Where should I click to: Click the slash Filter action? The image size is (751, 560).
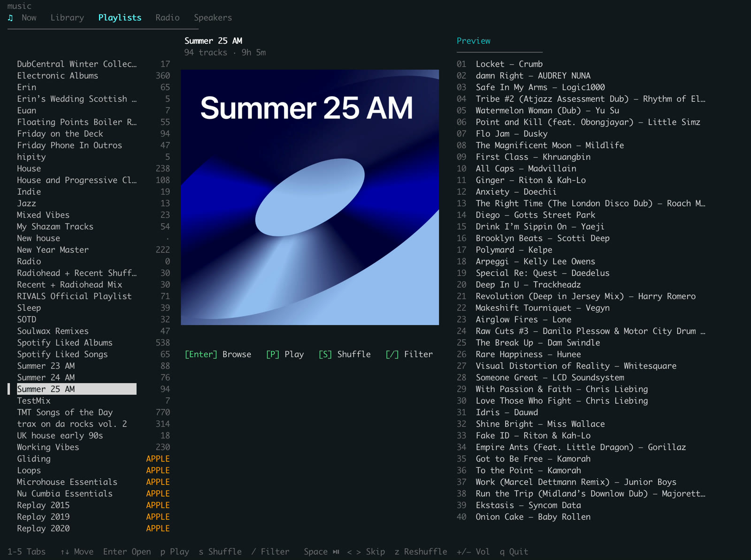(409, 354)
